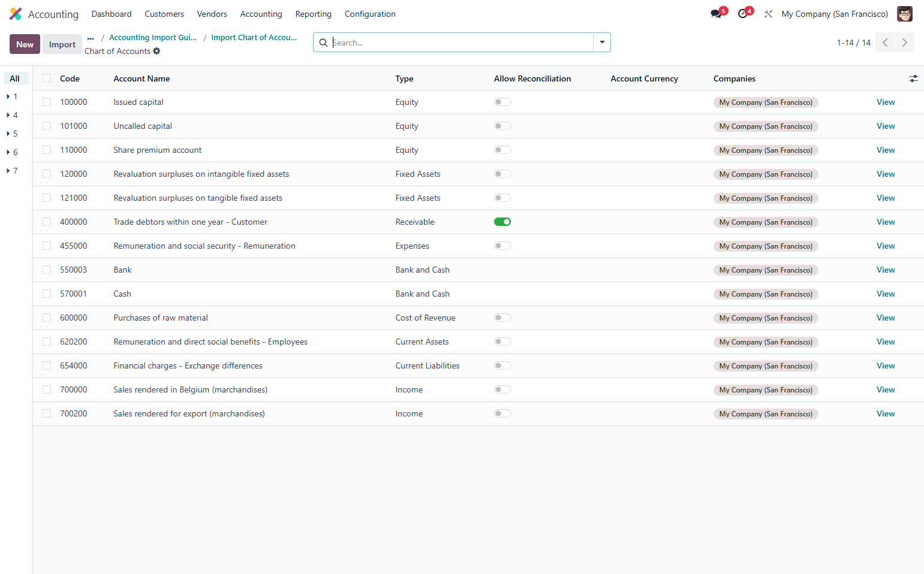Image resolution: width=924 pixels, height=574 pixels.
Task: Check the row for account 700200
Action: pyautogui.click(x=47, y=413)
